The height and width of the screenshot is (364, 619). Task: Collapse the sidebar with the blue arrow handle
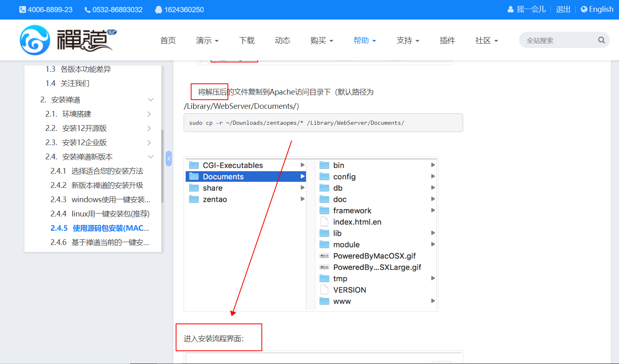[169, 159]
